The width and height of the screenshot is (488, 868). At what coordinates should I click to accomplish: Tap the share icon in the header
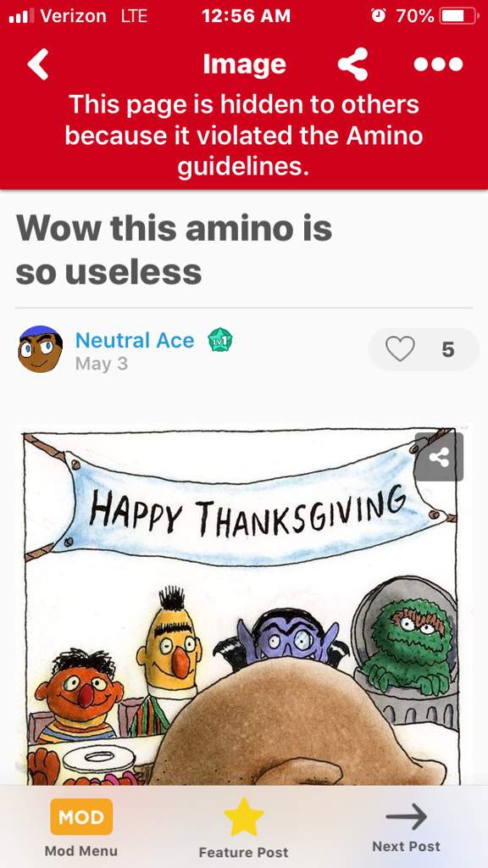pyautogui.click(x=352, y=64)
